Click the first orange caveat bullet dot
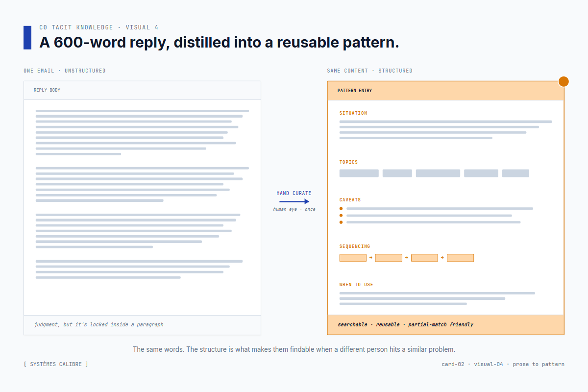This screenshot has height=392, width=588. 341,208
